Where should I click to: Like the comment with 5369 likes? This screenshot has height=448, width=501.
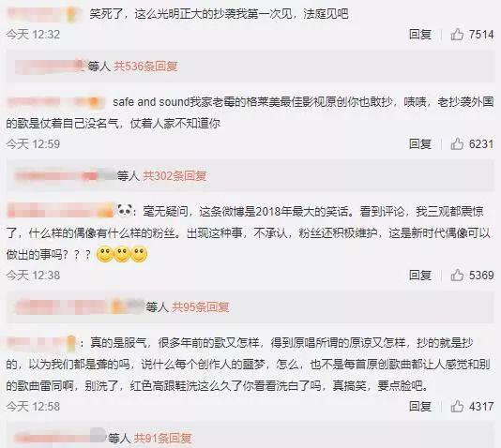pos(457,275)
